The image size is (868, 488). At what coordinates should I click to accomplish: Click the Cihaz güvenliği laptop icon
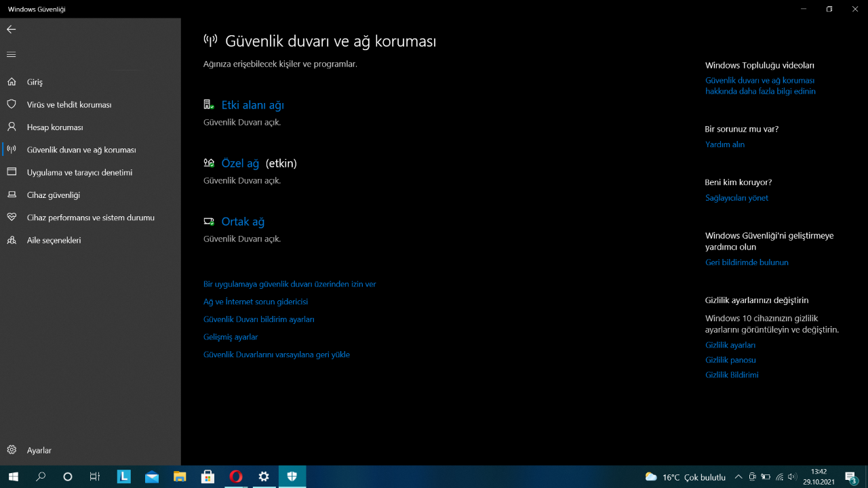12,195
